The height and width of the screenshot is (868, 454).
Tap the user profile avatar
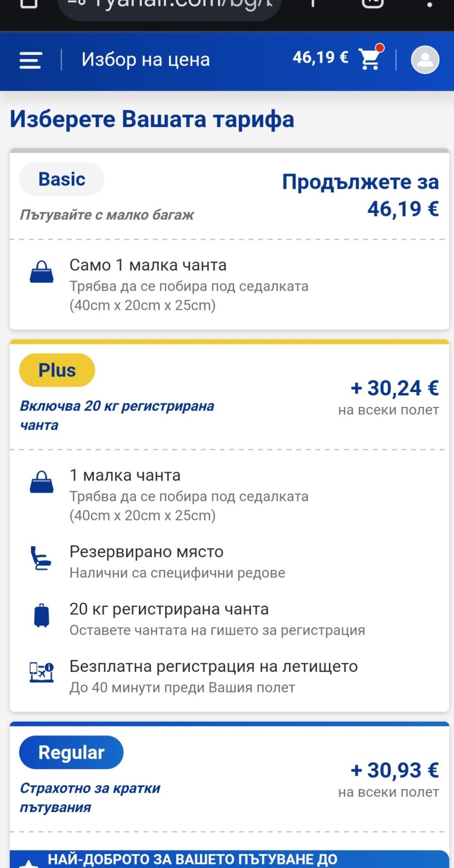(425, 60)
